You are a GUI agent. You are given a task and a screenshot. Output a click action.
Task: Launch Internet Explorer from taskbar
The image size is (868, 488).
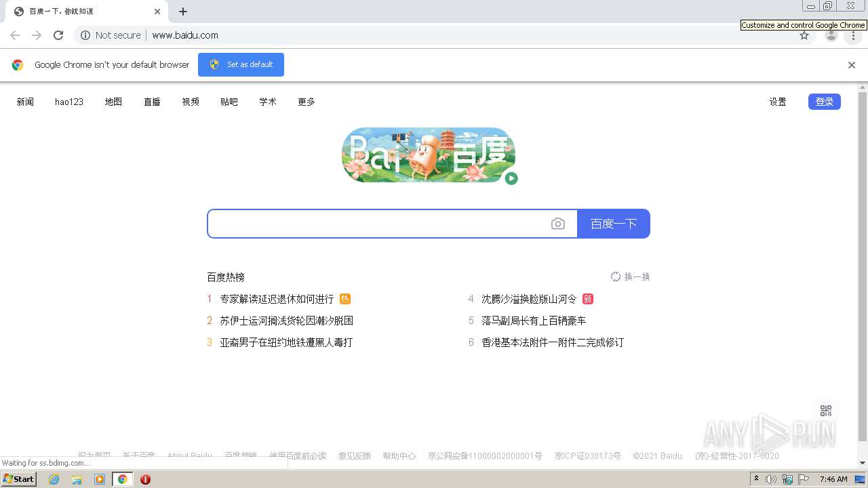[54, 479]
